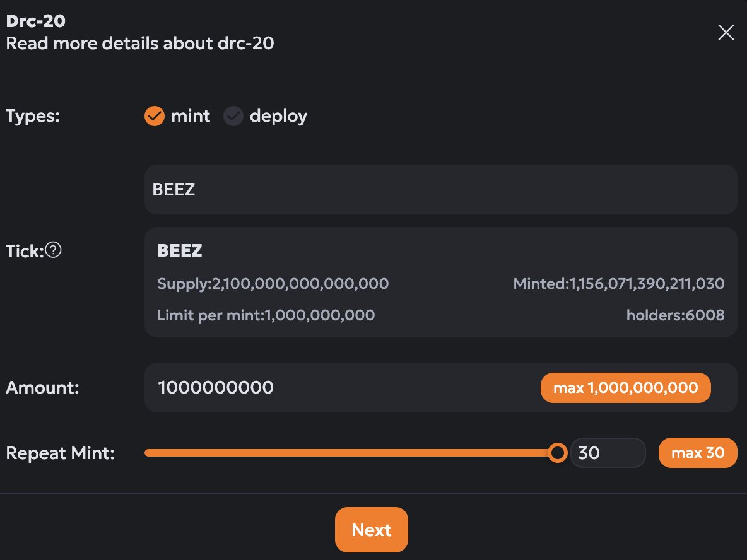Open the drc-20 details link
The width and height of the screenshot is (747, 560).
(x=140, y=44)
